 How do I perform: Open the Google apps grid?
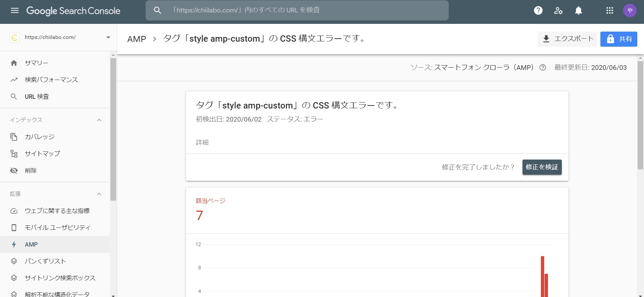[x=610, y=11]
